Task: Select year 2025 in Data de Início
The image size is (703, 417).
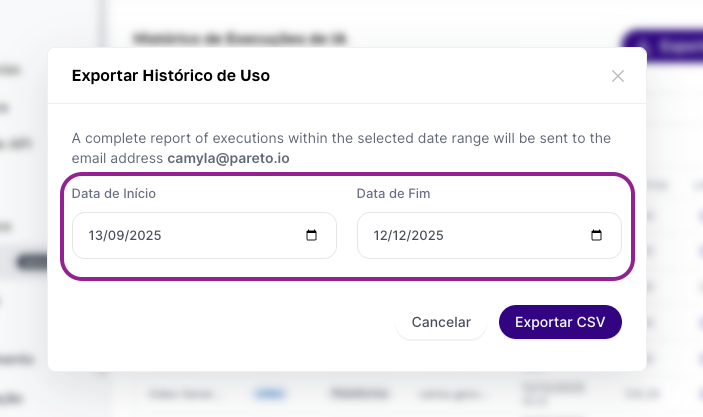Action: pos(146,237)
